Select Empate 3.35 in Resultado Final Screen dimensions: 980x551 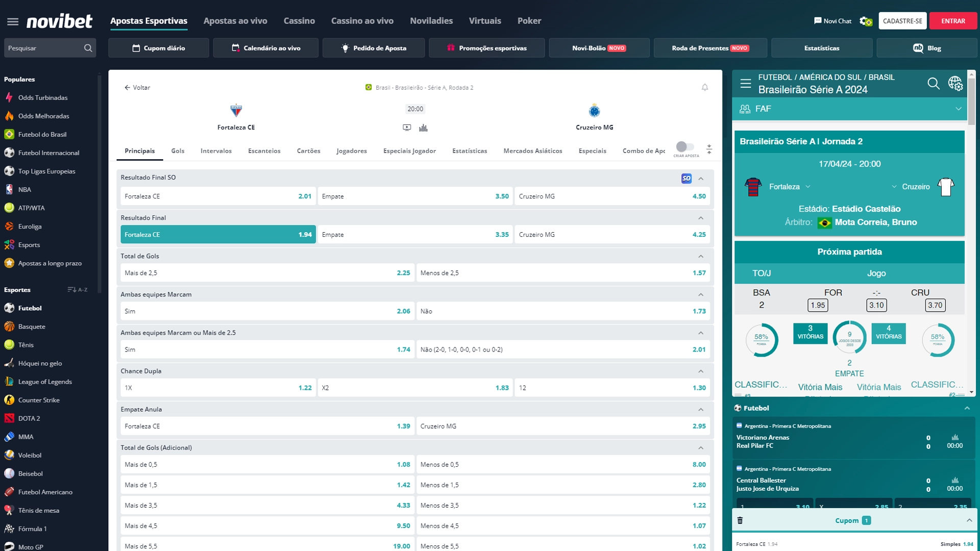415,234
